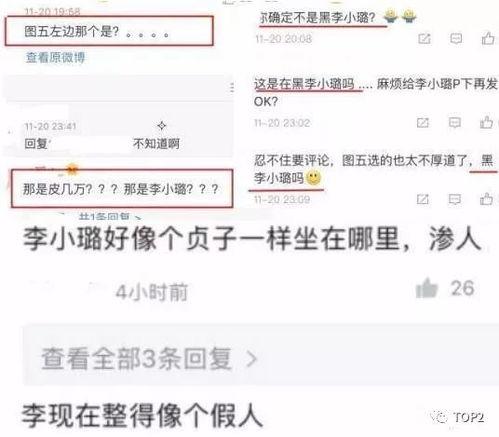Click the 4小时前 timestamp
499x437 pixels.
pyautogui.click(x=151, y=292)
